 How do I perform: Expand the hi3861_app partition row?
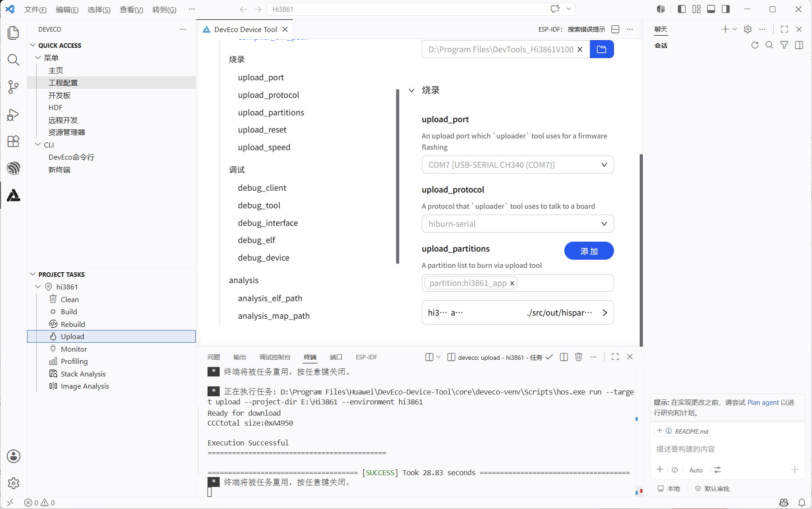click(x=517, y=312)
